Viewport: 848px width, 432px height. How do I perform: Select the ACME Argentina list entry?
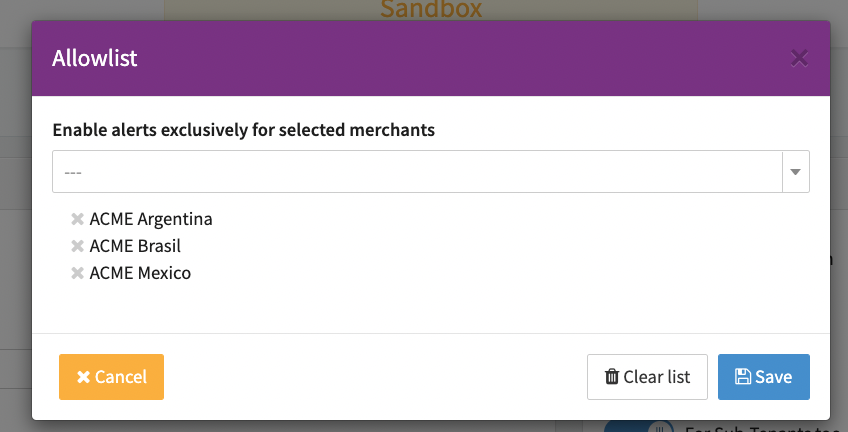(151, 219)
